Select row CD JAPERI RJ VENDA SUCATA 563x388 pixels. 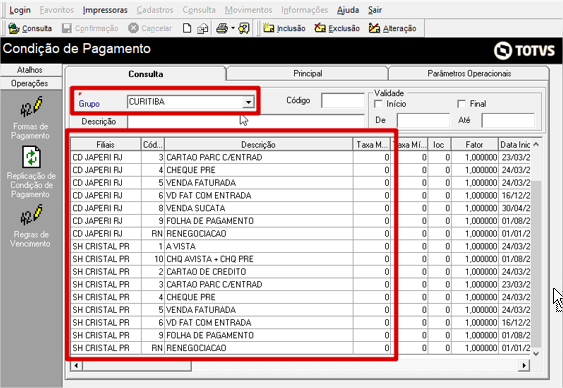(x=301, y=208)
